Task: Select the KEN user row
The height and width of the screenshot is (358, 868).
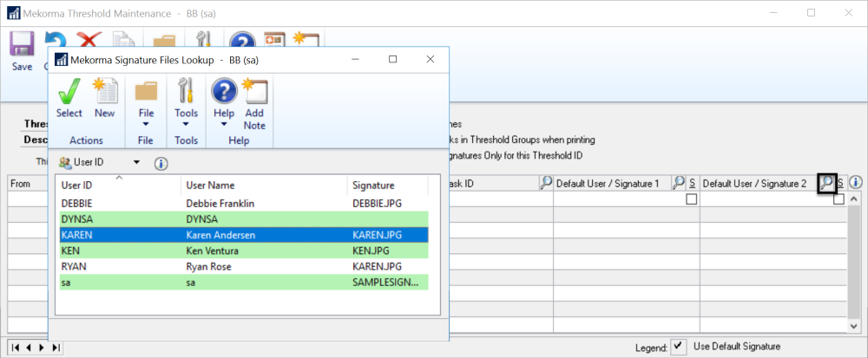Action: pyautogui.click(x=244, y=251)
